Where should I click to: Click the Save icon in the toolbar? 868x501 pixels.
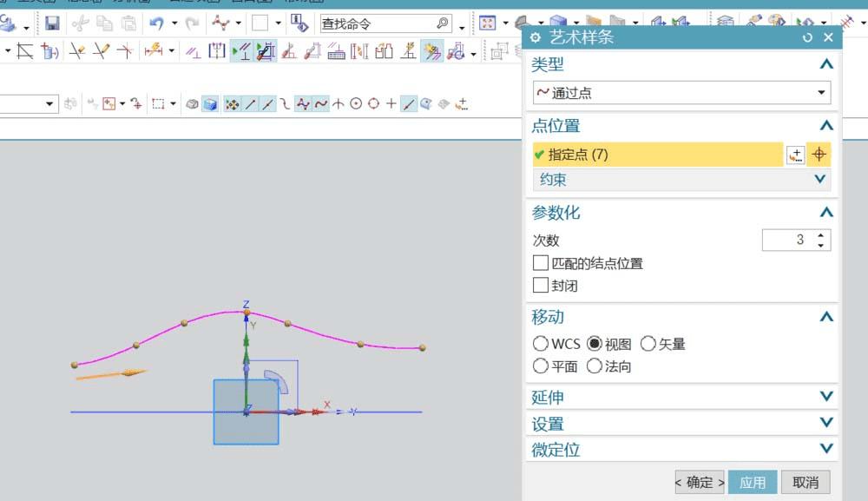(52, 23)
